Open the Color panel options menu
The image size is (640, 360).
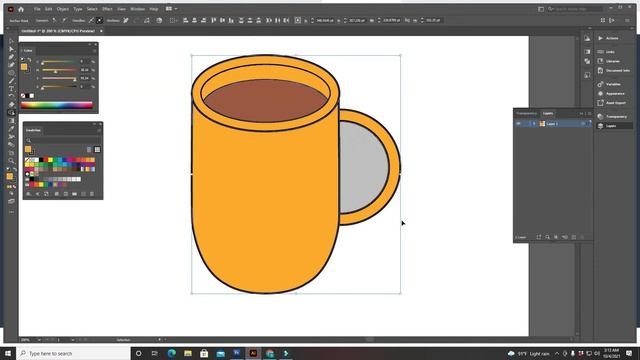[94, 51]
